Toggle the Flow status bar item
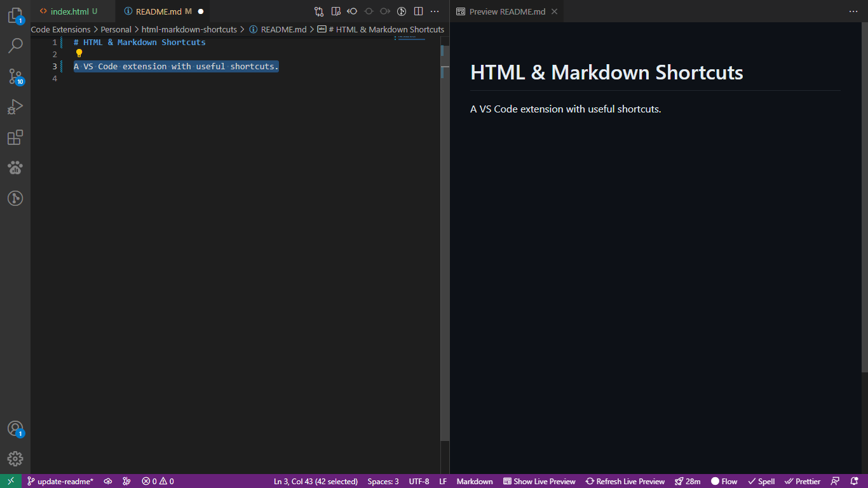 point(724,481)
